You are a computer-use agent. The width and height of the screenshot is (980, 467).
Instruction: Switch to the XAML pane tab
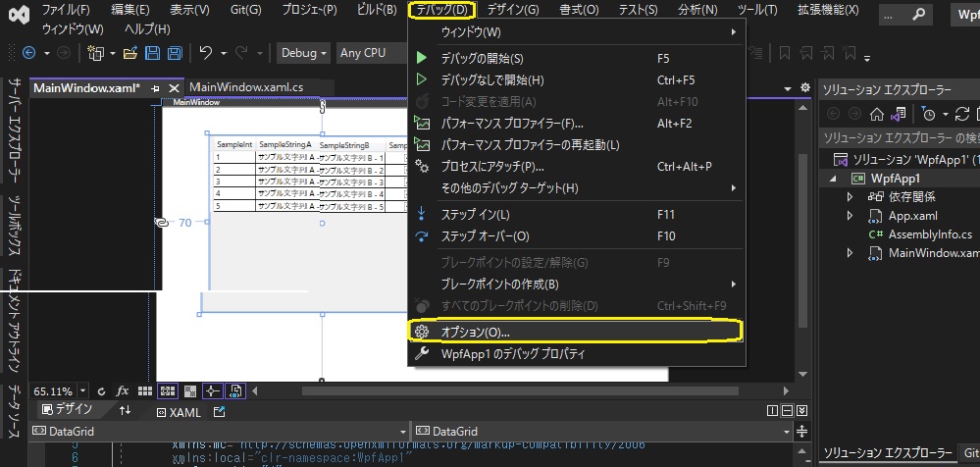tap(179, 413)
